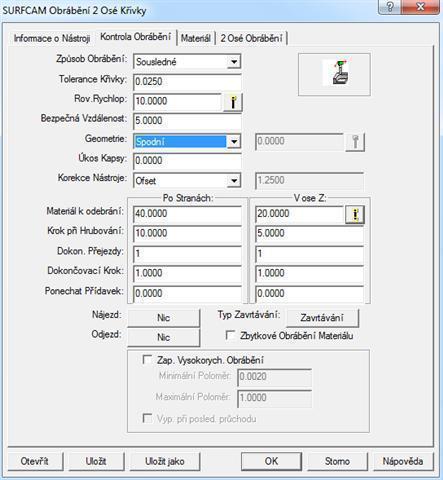
Task: Go to the 2 Osé Obrábění tab
Action: click(251, 38)
